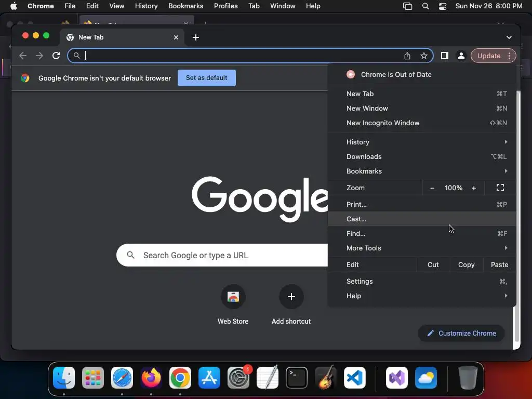Open the Window menu in the macOS menu bar
This screenshot has width=532, height=399.
(x=283, y=6)
